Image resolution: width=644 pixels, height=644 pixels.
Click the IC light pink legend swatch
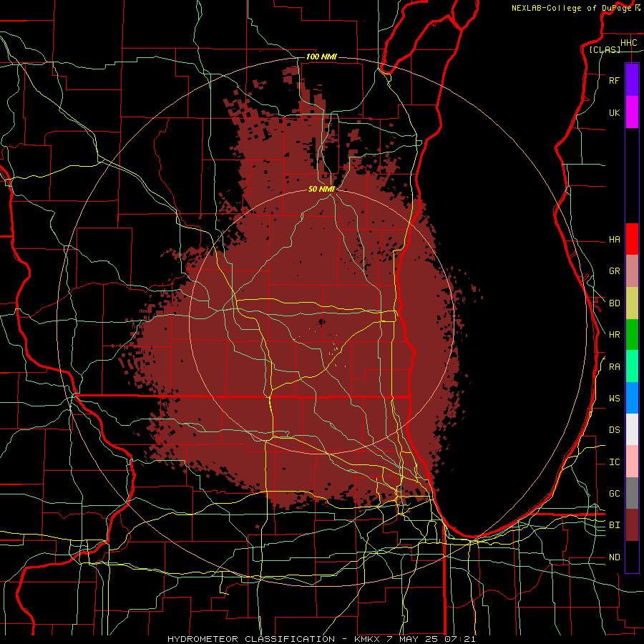point(632,462)
